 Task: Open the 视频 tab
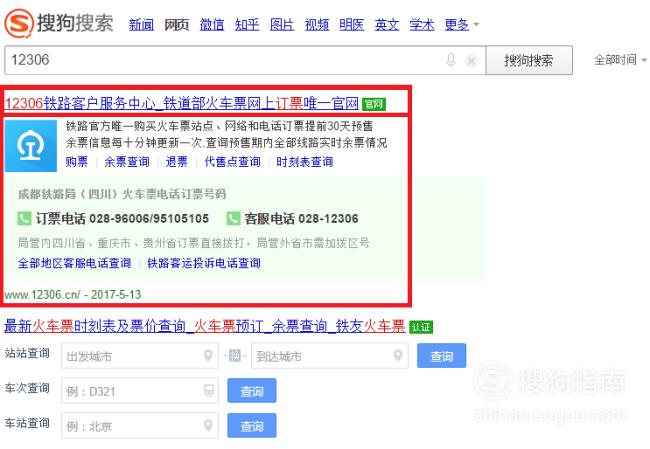click(x=317, y=25)
